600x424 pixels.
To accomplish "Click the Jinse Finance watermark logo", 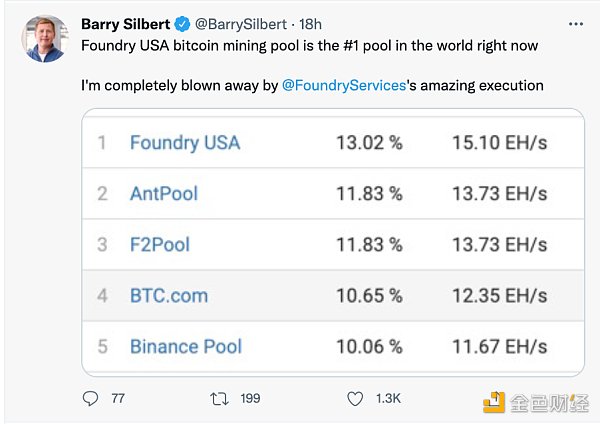I will [536, 403].
